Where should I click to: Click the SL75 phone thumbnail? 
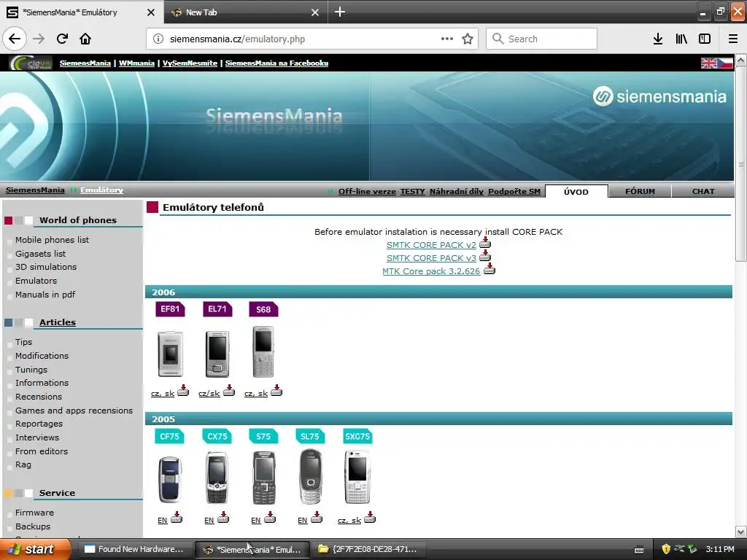[x=311, y=477]
